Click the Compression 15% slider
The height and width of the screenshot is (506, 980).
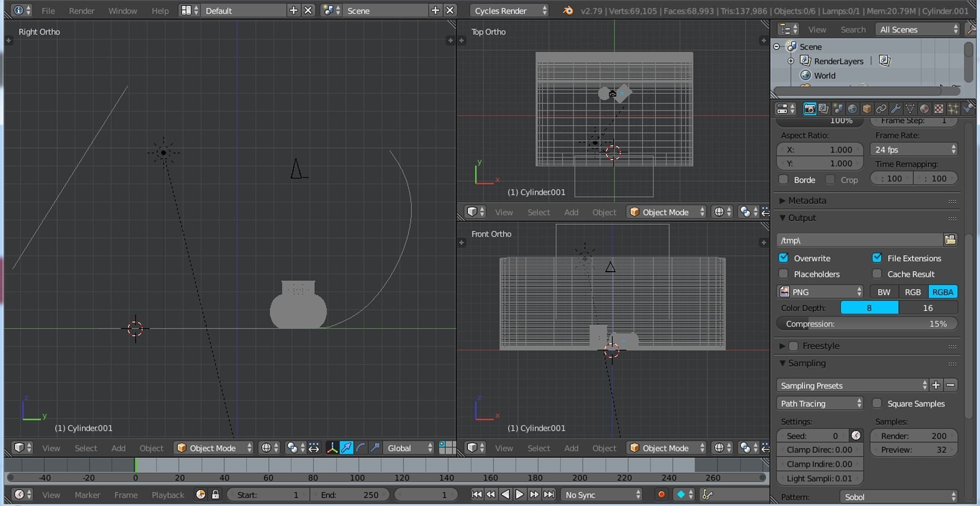[867, 324]
